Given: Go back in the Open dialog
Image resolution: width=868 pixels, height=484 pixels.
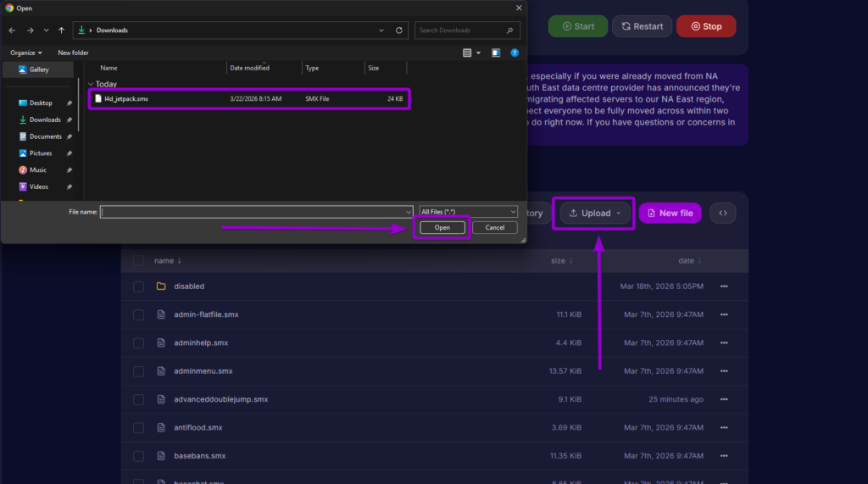Looking at the screenshot, I should (12, 31).
